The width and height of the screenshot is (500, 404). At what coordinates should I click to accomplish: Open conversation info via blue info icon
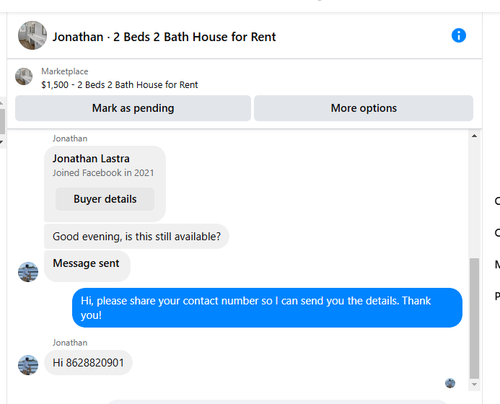[458, 35]
